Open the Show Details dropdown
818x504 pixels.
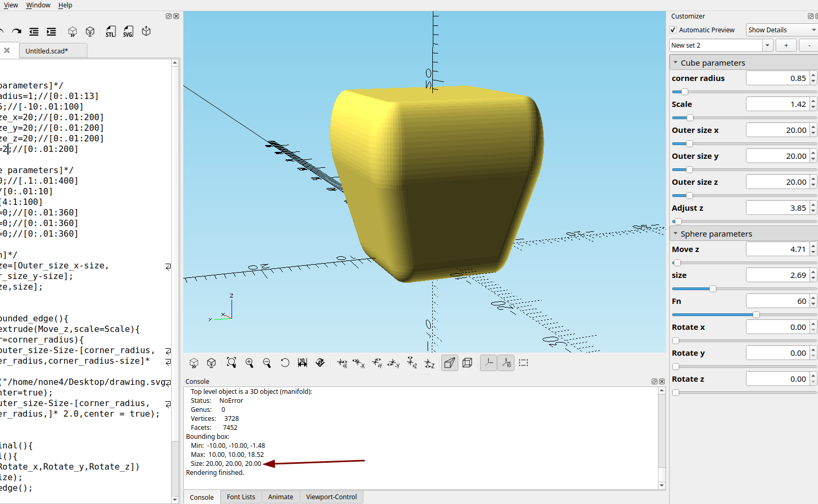pyautogui.click(x=782, y=30)
